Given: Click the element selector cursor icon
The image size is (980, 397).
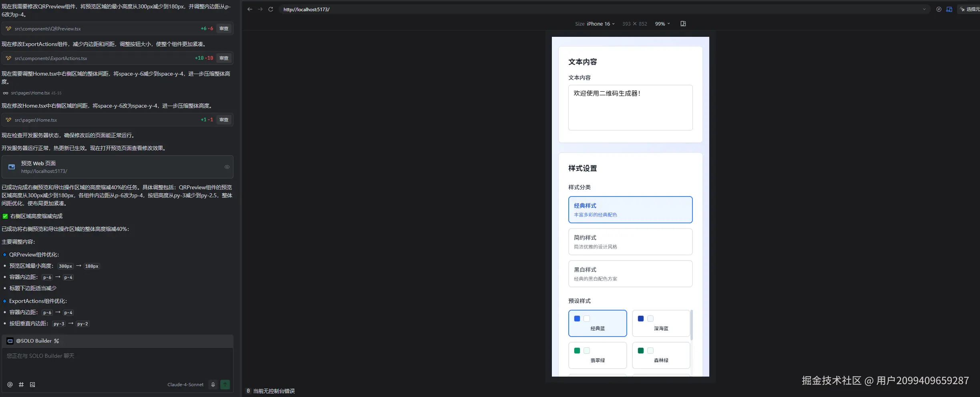Looking at the screenshot, I should [x=962, y=9].
